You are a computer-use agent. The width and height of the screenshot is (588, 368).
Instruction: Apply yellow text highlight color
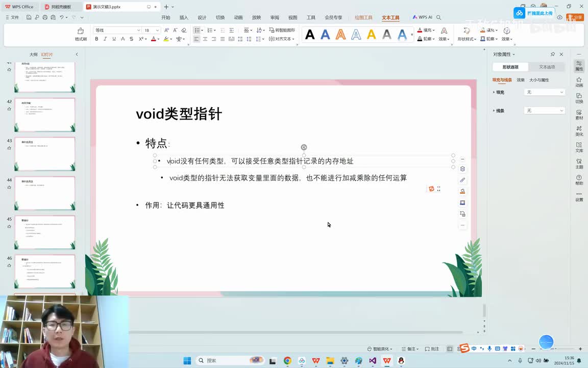166,39
